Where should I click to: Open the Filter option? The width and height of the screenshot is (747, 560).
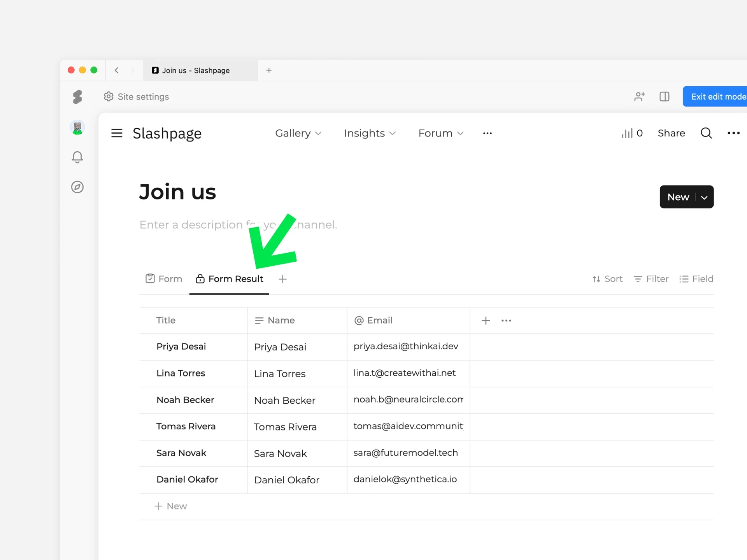click(x=651, y=279)
